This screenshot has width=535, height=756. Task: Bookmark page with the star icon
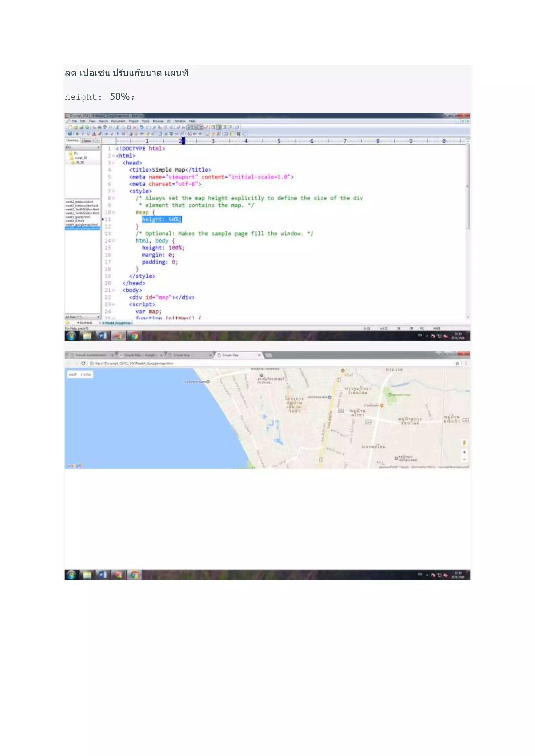457,363
